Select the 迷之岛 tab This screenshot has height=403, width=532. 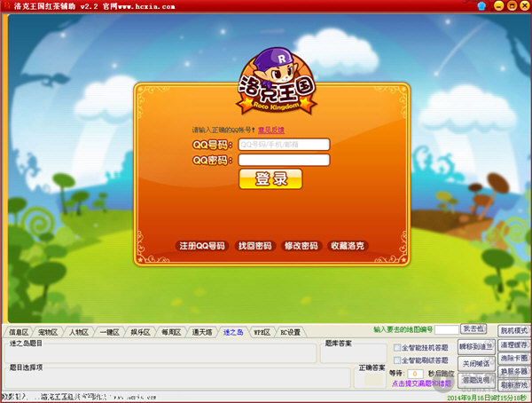click(232, 332)
